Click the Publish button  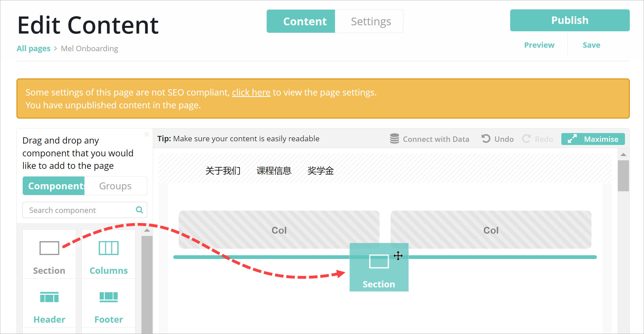click(570, 20)
